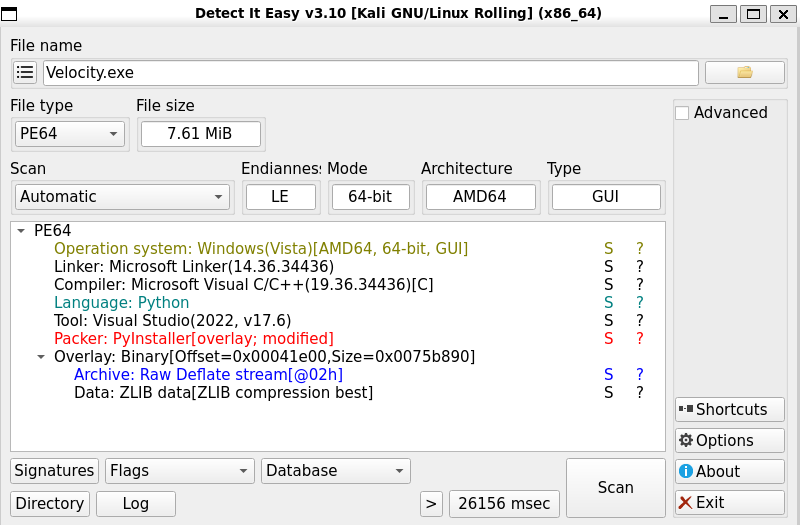Exit the application with the Exit button
The height and width of the screenshot is (525, 800).
click(728, 502)
